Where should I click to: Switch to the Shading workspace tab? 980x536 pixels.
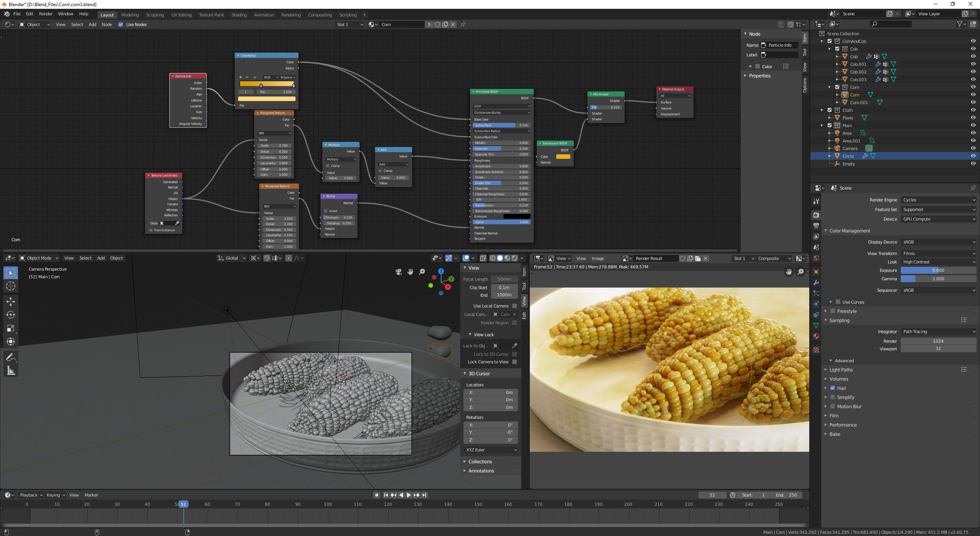[239, 15]
